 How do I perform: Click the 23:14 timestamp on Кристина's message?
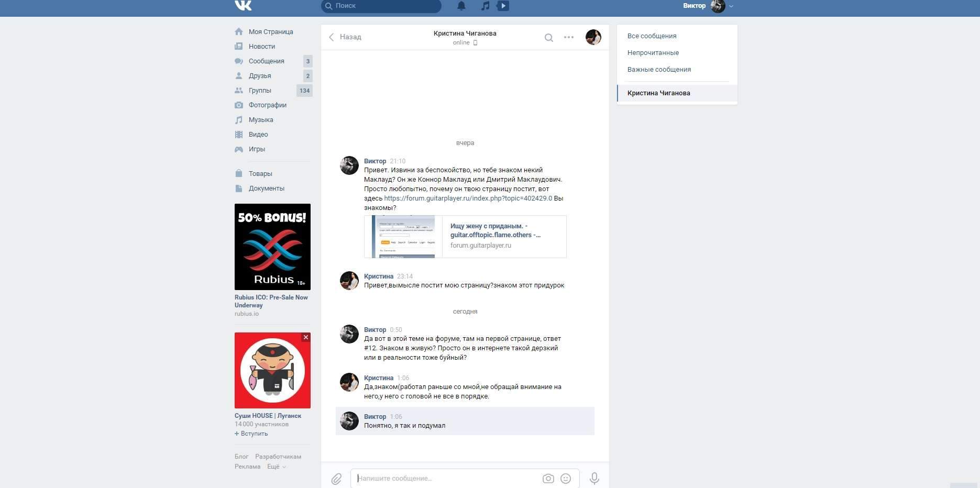coord(405,276)
